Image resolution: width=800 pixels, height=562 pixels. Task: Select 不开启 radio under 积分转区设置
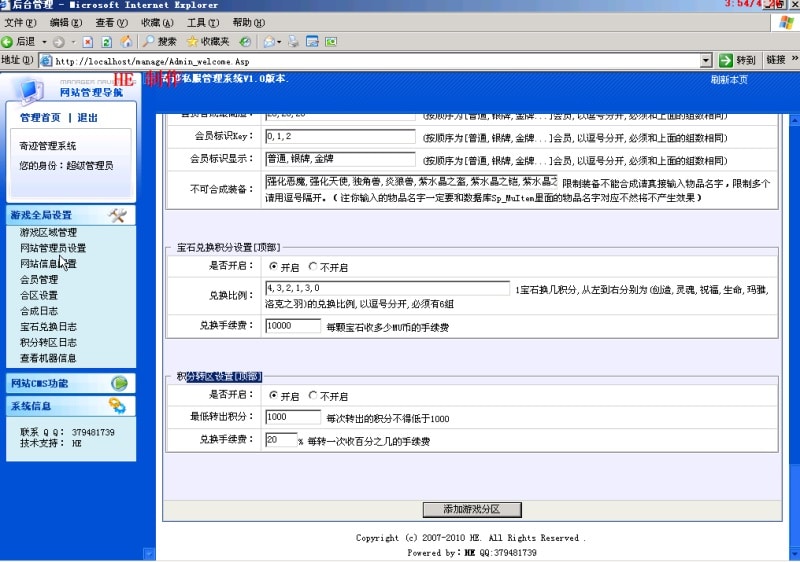[313, 395]
